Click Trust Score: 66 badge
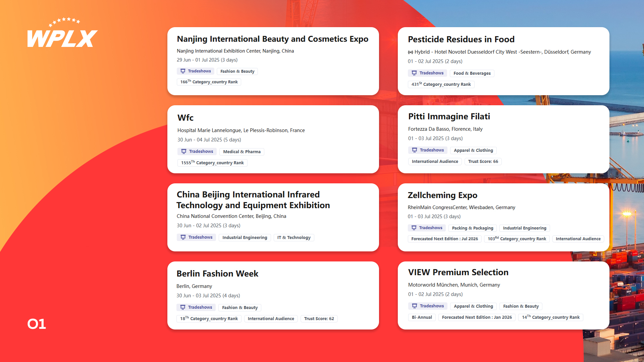Image resolution: width=644 pixels, height=362 pixels. (483, 162)
